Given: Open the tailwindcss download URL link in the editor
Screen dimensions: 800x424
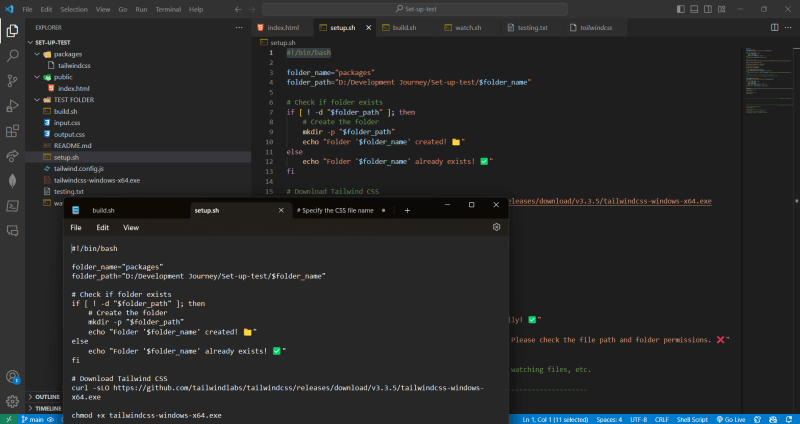Looking at the screenshot, I should point(609,202).
